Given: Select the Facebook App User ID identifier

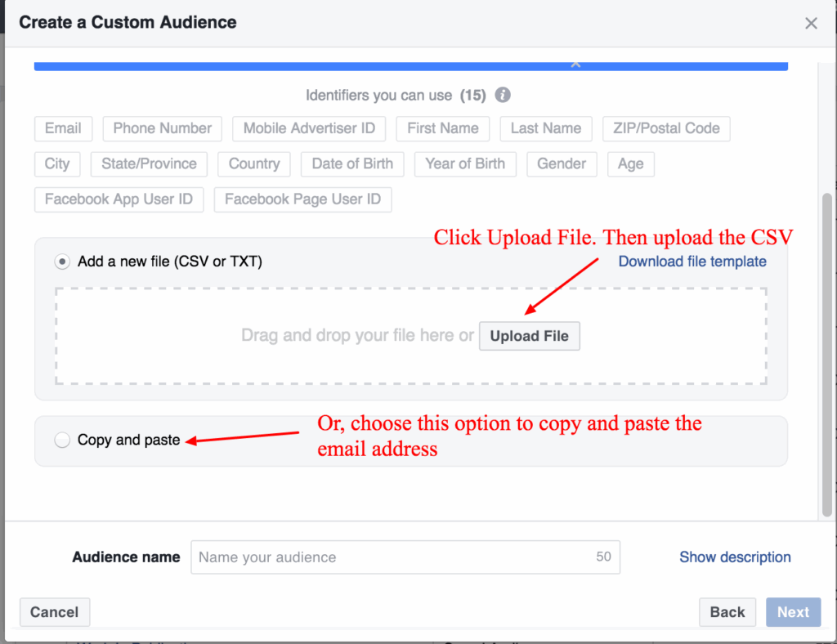Looking at the screenshot, I should coord(119,199).
